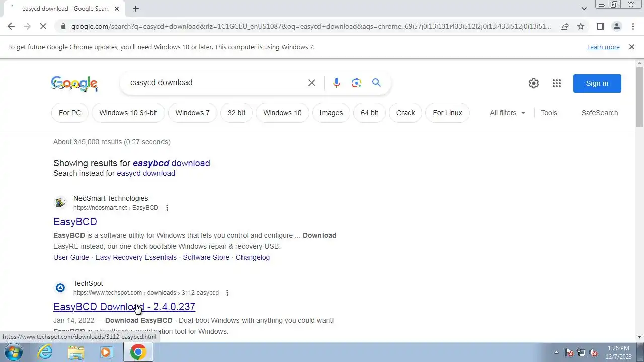Show hidden system tray icons

(556, 352)
